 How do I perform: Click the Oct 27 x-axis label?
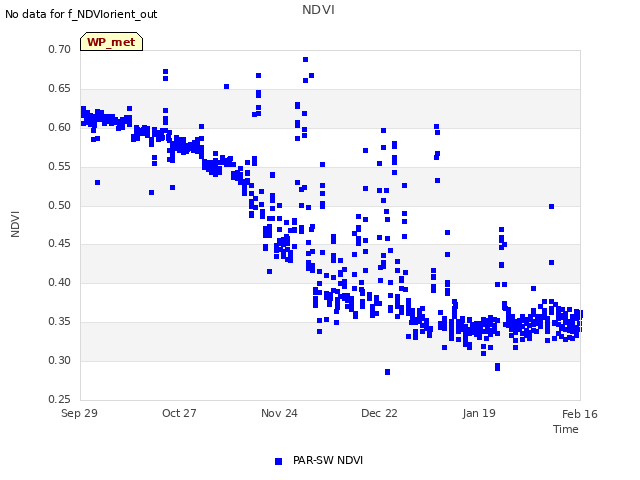coord(179,413)
